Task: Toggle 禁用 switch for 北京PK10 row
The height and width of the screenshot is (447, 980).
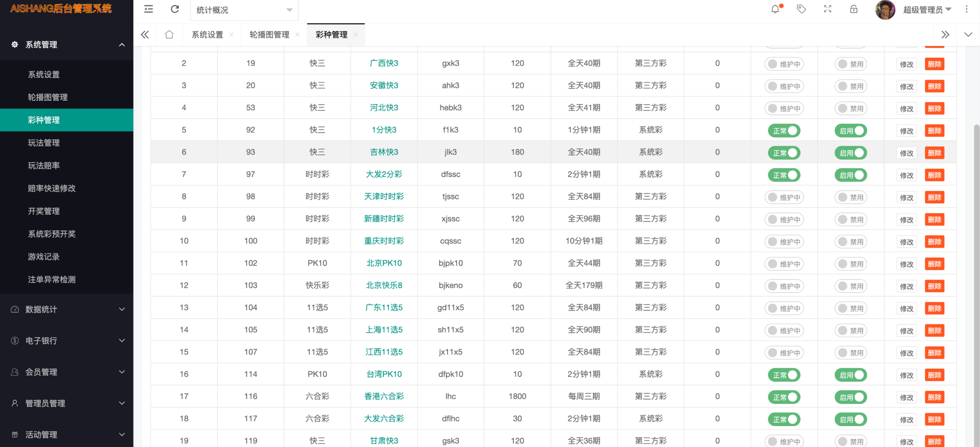Action: pos(851,264)
